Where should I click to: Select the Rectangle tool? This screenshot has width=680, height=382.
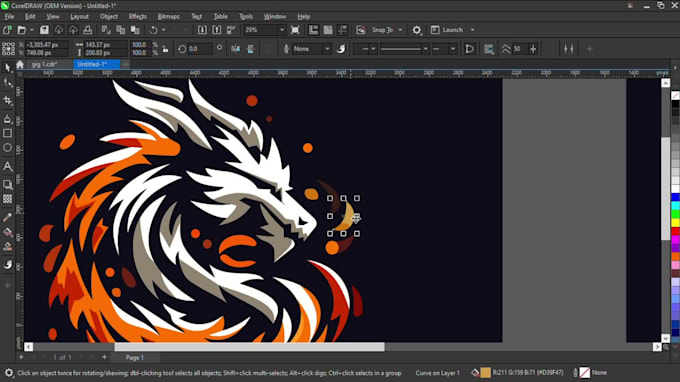pos(7,133)
